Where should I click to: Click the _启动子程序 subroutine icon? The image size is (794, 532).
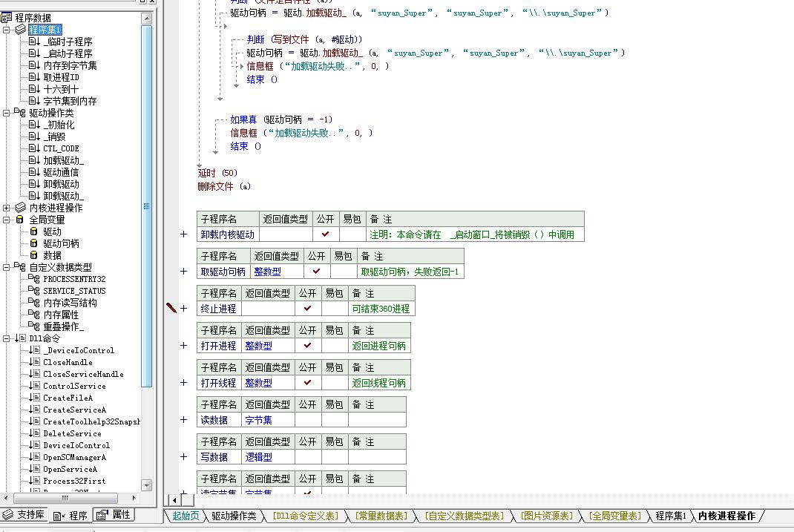[34, 53]
